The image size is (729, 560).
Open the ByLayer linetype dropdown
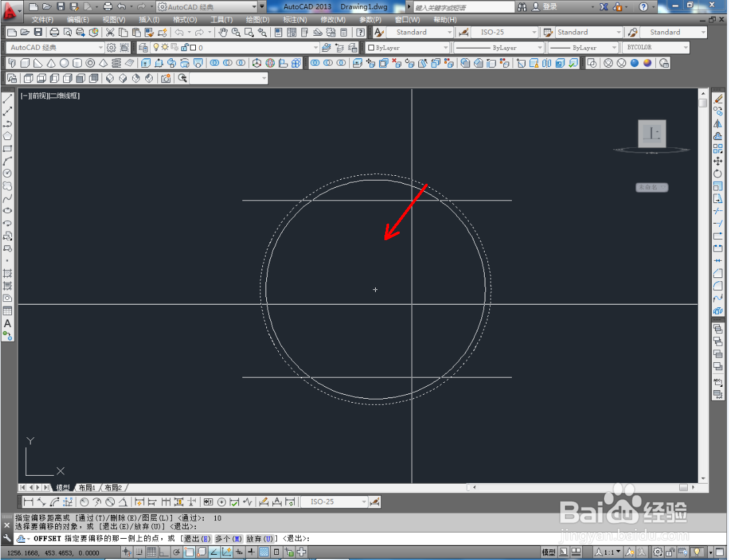499,47
